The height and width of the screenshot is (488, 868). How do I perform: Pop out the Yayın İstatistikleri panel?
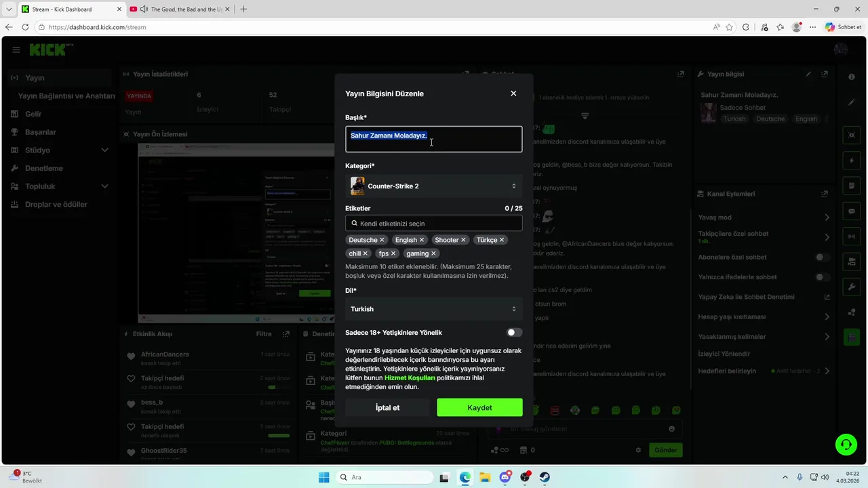tap(465, 74)
